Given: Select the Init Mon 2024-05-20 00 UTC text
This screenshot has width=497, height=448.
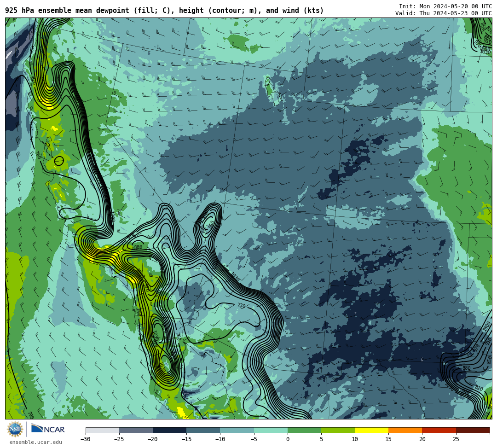Looking at the screenshot, I should (x=445, y=6).
